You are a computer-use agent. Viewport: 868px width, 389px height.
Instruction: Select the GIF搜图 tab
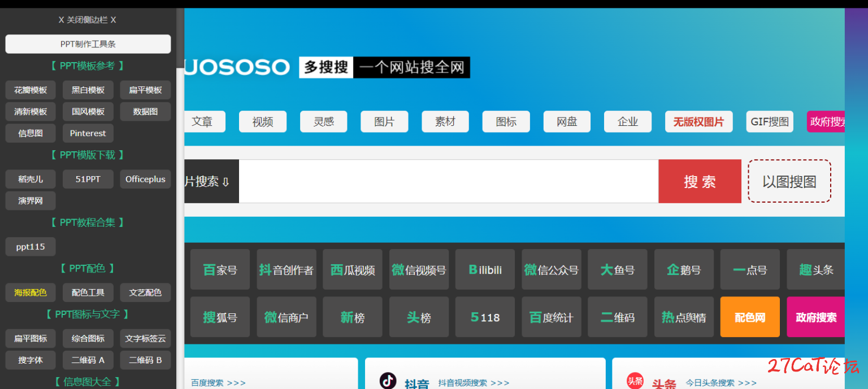click(770, 121)
